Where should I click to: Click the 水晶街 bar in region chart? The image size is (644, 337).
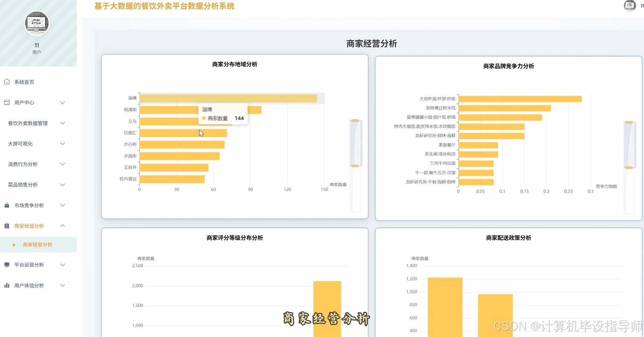point(180,156)
